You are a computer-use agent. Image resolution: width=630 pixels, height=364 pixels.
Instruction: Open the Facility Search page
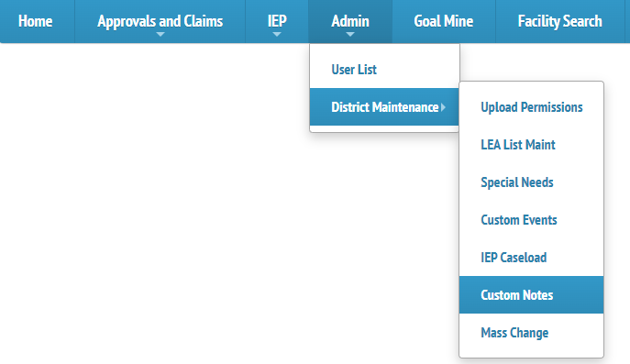pos(559,21)
